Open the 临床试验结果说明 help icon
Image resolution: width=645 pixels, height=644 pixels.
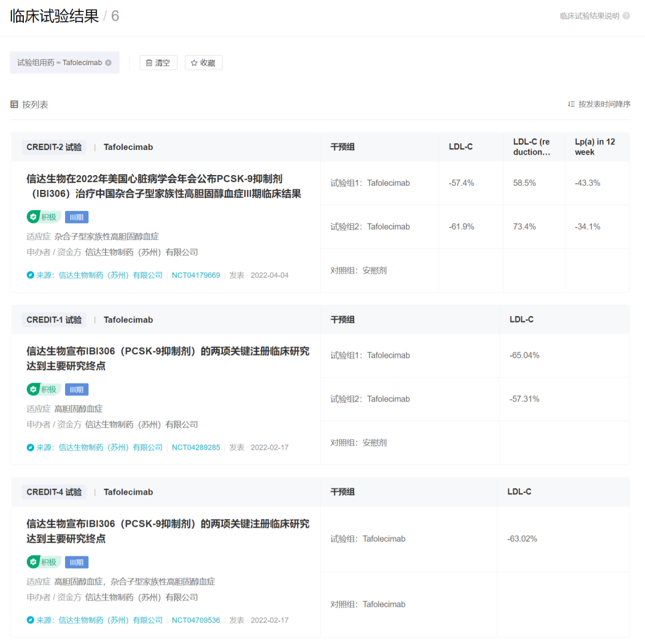click(x=626, y=16)
